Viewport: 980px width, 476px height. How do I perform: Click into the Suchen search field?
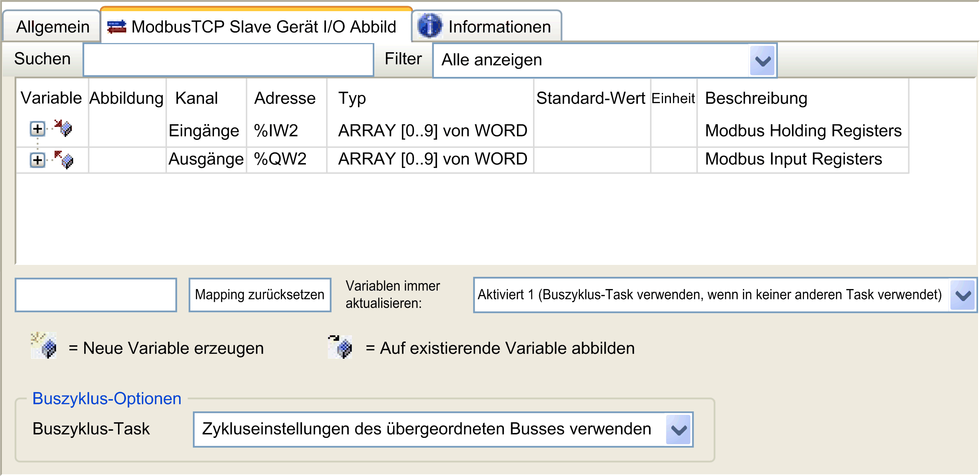click(x=228, y=60)
